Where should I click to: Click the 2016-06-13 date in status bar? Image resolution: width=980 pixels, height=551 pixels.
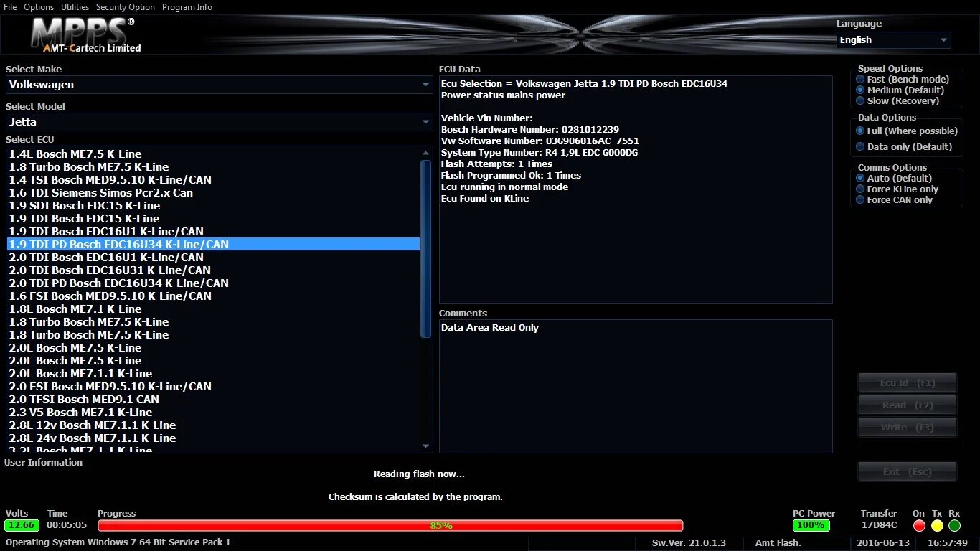[x=883, y=543]
